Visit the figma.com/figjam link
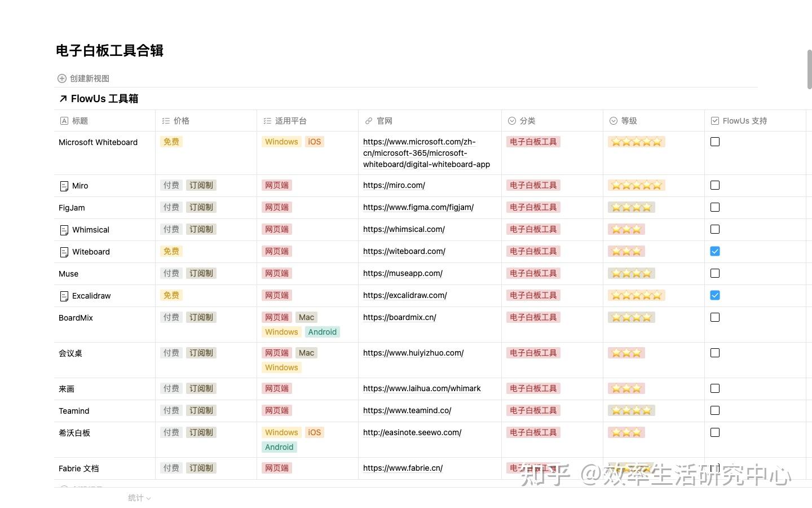Screen dimensions: 812x508 click(x=418, y=207)
